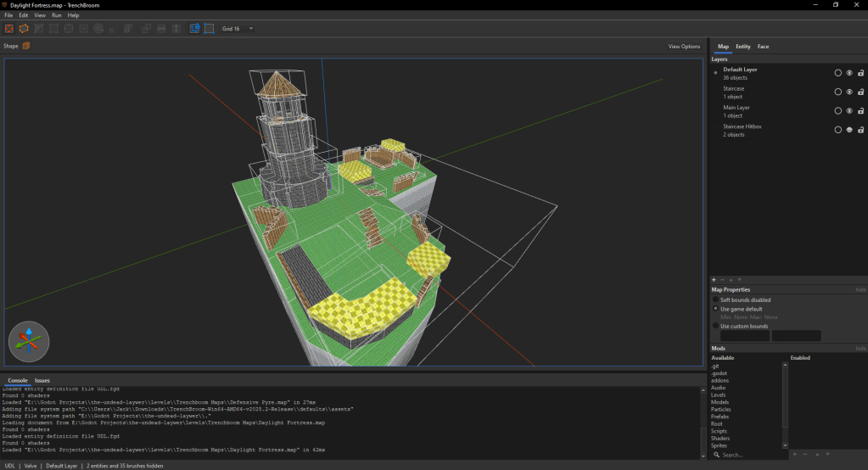Toggle the UV lock toolbar icon

[209, 29]
